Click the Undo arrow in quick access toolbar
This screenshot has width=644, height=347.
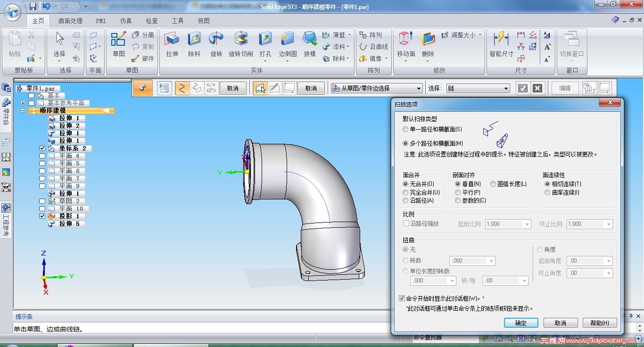click(46, 7)
